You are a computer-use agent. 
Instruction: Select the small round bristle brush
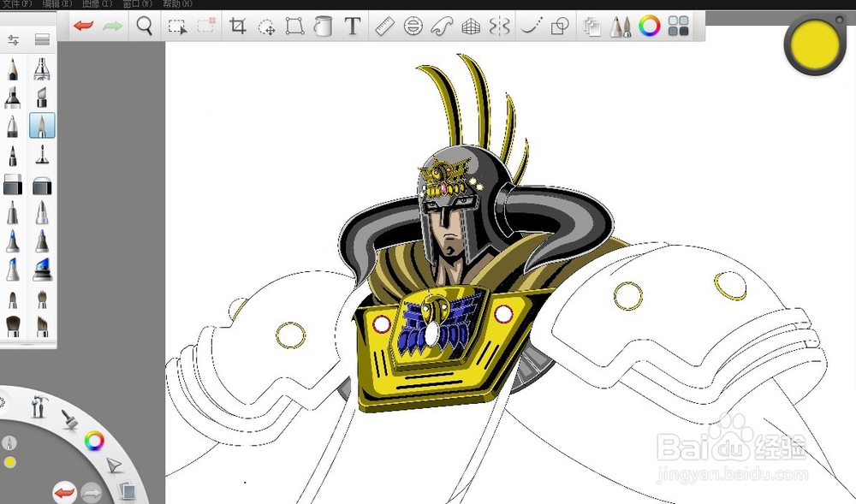click(13, 299)
